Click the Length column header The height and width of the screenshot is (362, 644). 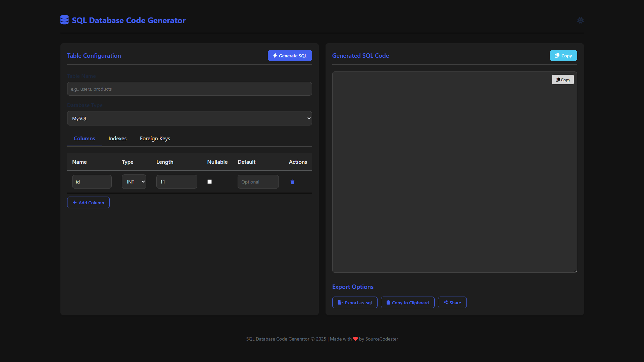pos(165,162)
